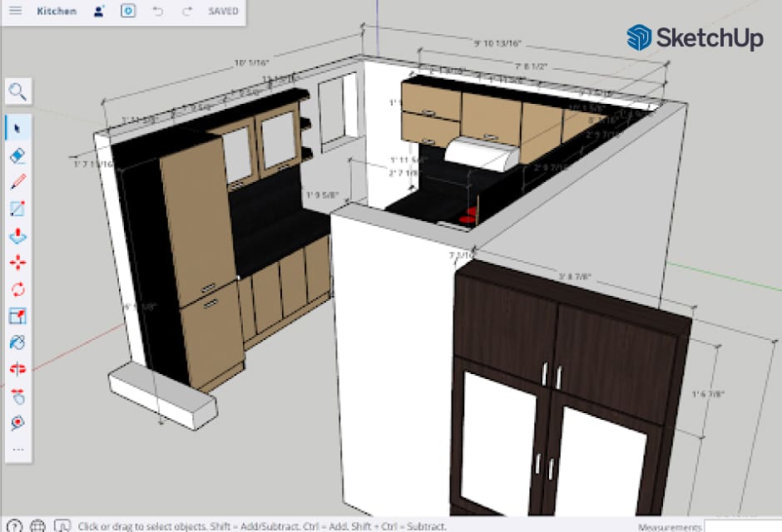Select the Push/Pull tool
Screen dimensions: 782x532
(x=18, y=235)
